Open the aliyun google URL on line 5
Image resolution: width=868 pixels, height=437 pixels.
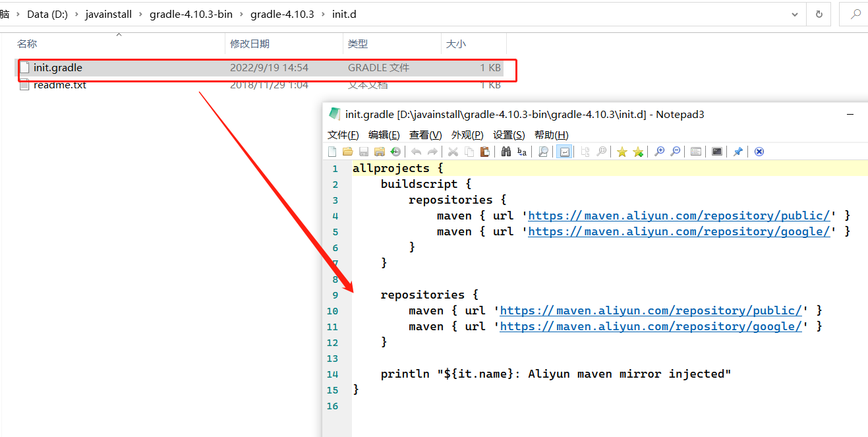coord(679,231)
